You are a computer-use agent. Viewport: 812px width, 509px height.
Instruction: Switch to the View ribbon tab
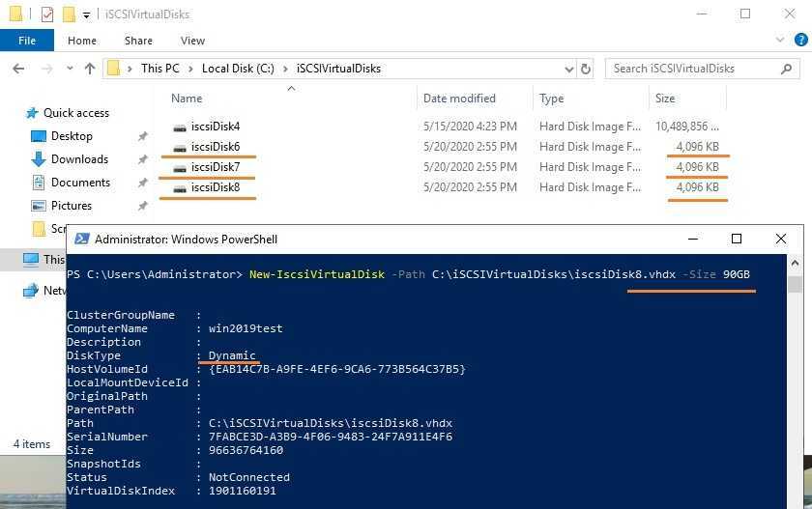click(192, 41)
